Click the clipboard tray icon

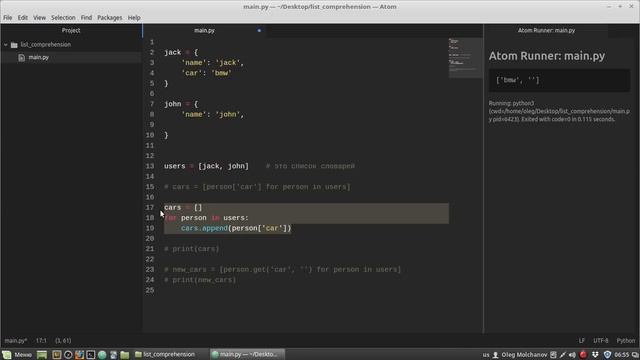click(x=553, y=355)
